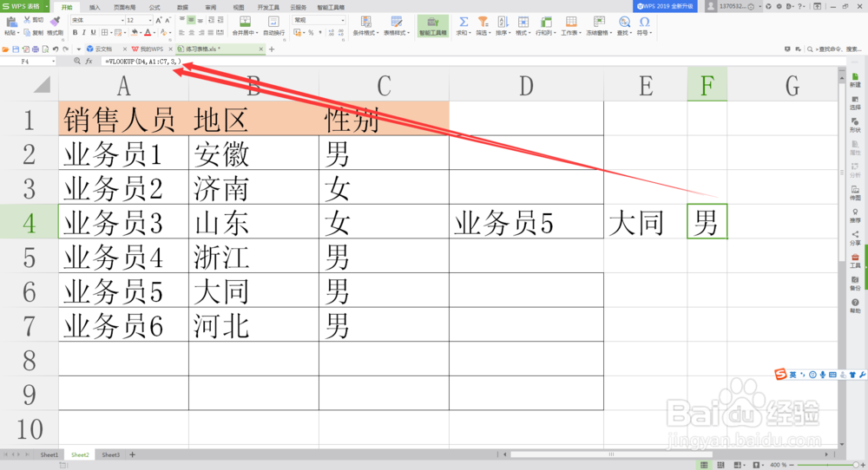868x470 pixels.
Task: Toggle bold formatting
Action: coord(76,33)
